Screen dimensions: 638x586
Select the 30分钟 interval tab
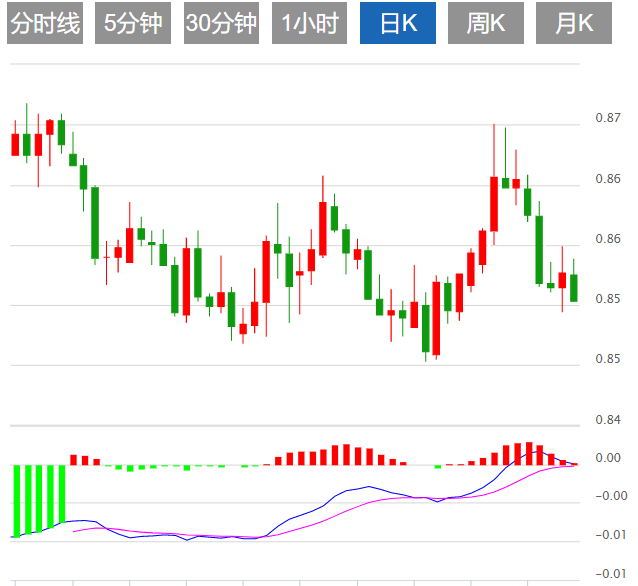point(221,23)
